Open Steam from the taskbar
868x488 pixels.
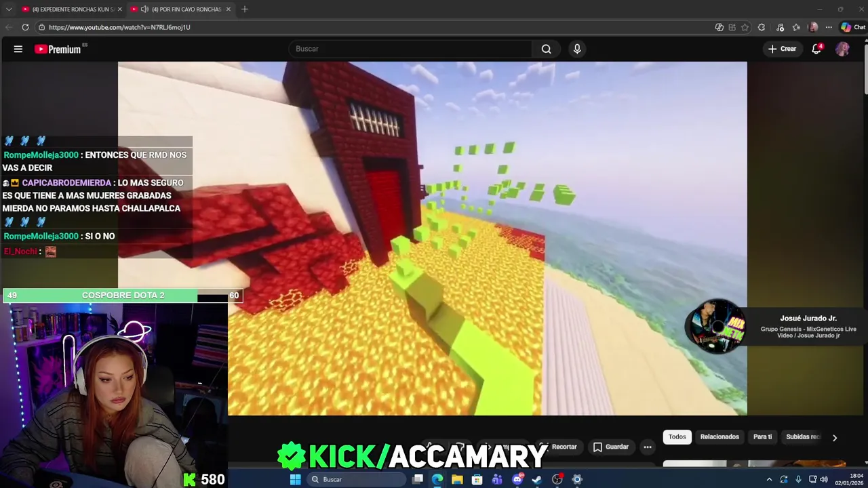click(537, 479)
